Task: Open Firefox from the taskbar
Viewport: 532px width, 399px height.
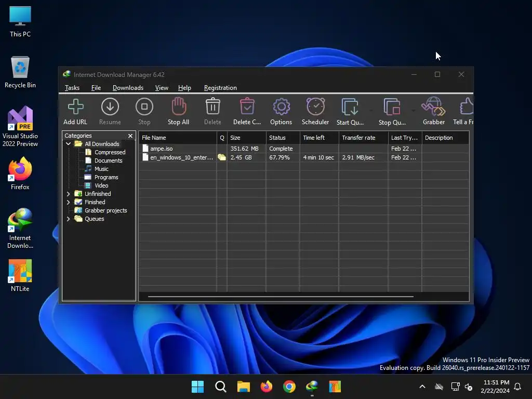Action: click(267, 387)
